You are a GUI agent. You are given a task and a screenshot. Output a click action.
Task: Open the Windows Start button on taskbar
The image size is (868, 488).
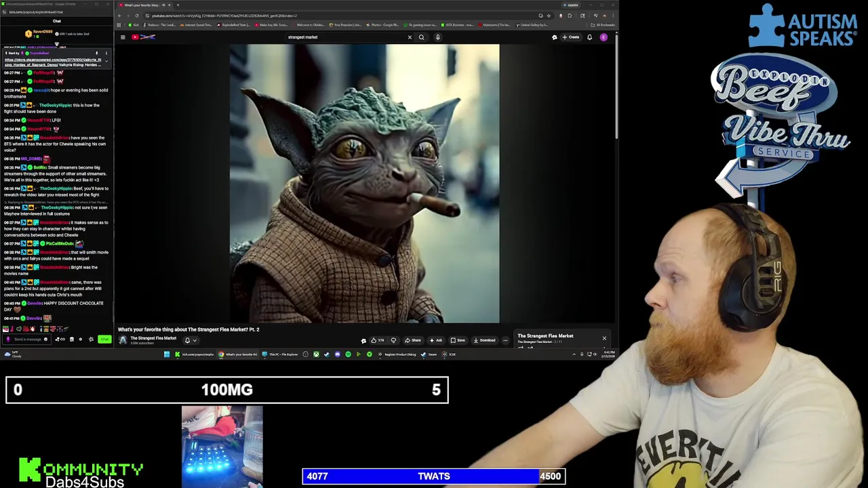click(x=167, y=354)
